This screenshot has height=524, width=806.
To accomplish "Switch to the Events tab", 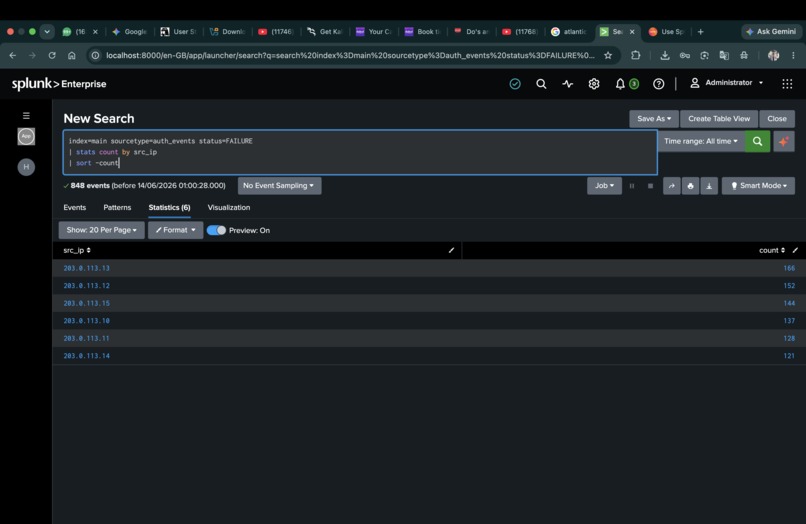I will (75, 208).
